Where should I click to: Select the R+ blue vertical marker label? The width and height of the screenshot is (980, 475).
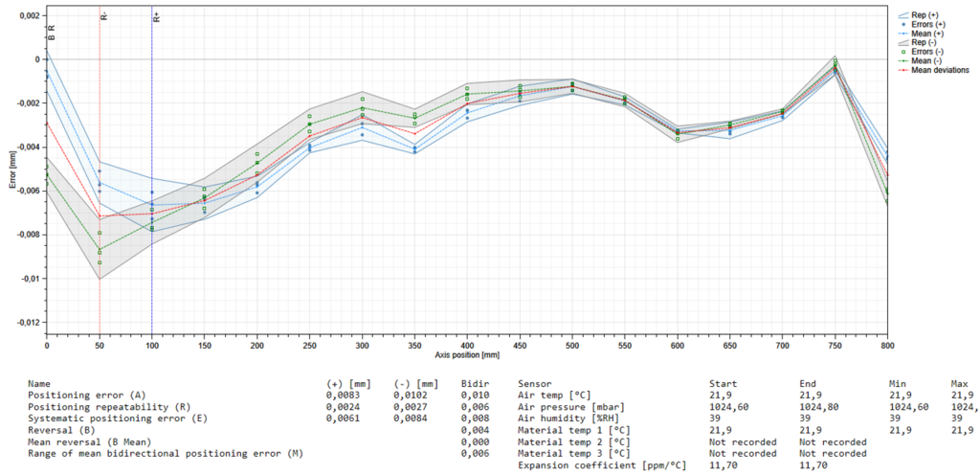click(x=157, y=16)
